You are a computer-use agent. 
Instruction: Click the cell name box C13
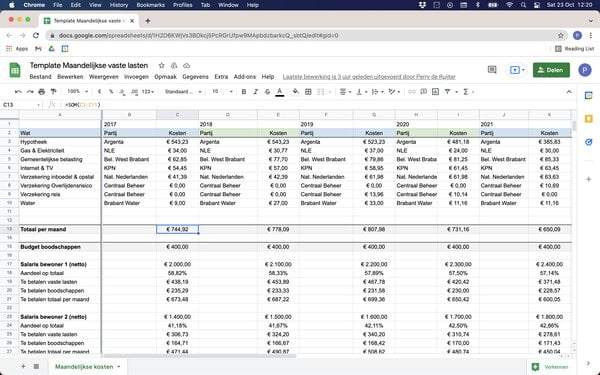pos(21,105)
